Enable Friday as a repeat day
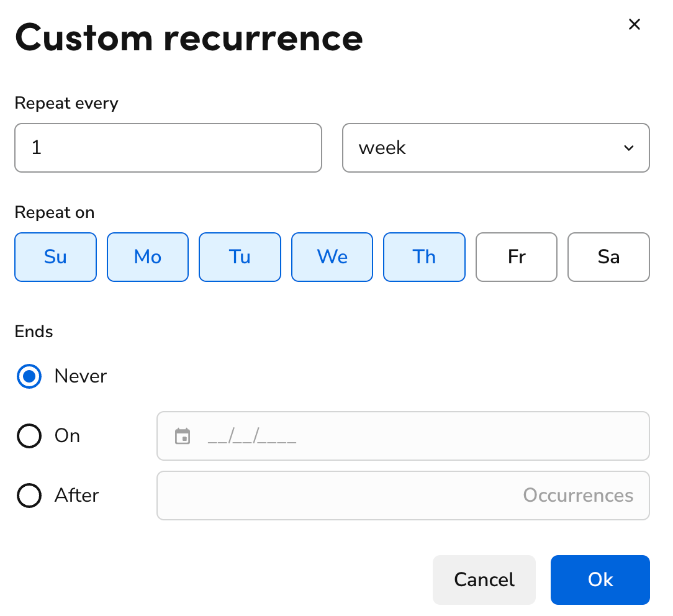This screenshot has width=673, height=616. coord(516,256)
